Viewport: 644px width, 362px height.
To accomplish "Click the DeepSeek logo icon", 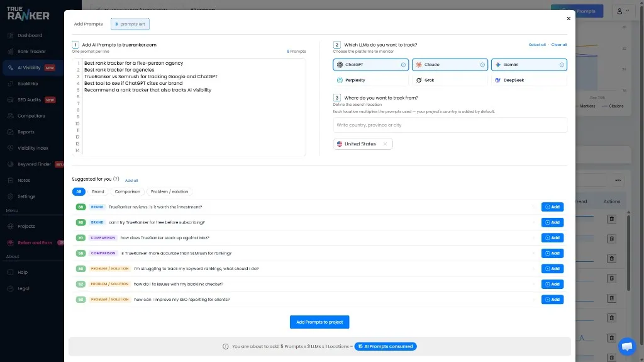I will [498, 80].
